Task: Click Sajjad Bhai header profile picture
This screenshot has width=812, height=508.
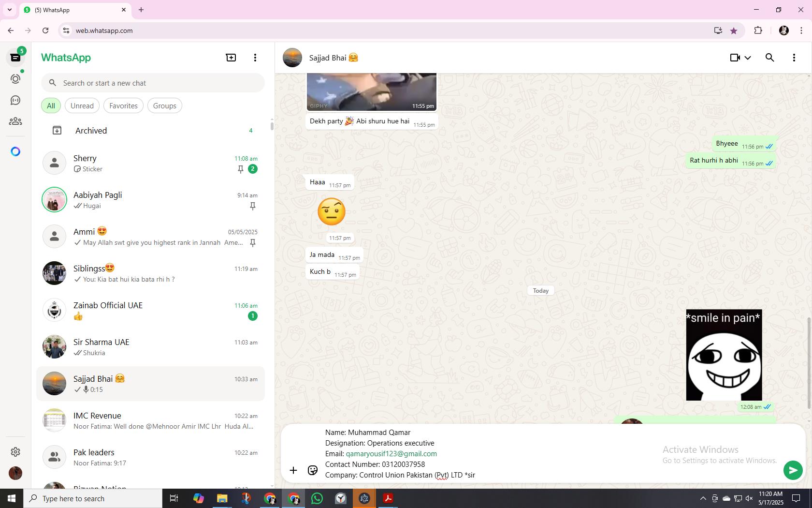Action: 292,58
